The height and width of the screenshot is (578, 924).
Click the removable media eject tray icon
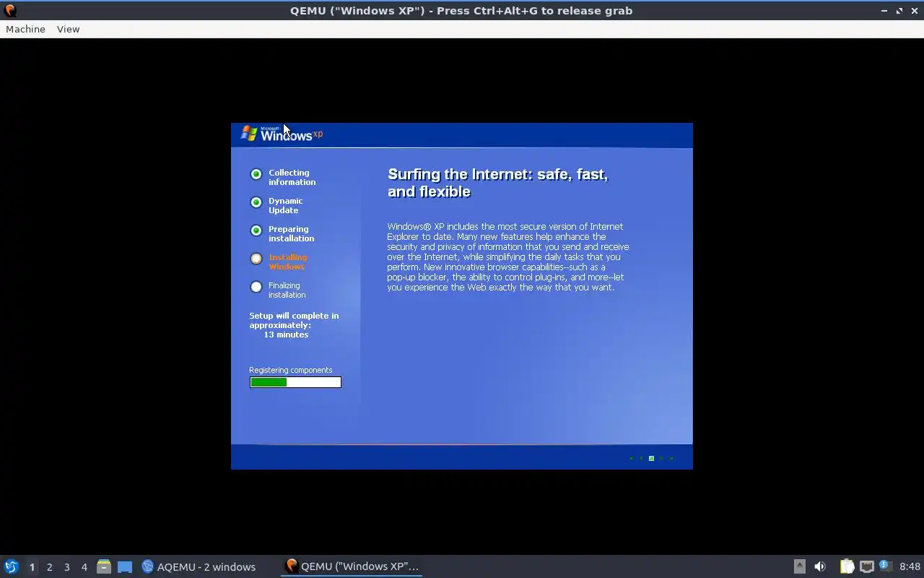tap(799, 566)
